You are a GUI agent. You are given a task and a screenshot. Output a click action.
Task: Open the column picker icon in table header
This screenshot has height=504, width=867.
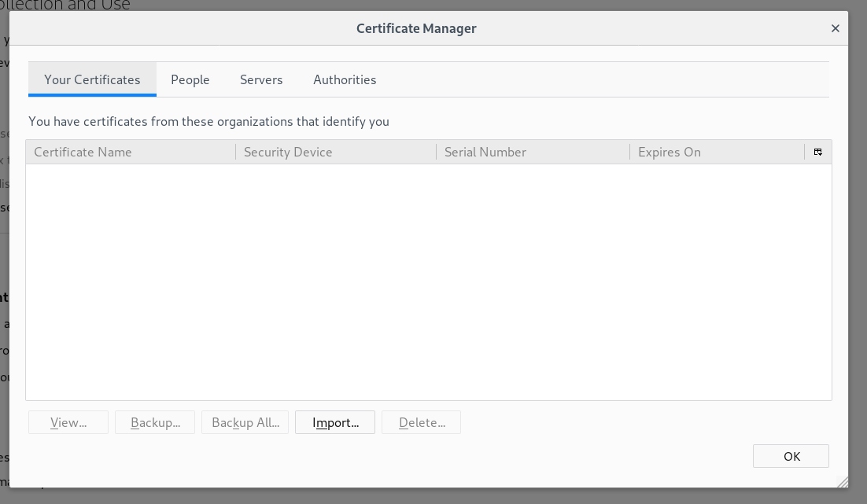[818, 152]
